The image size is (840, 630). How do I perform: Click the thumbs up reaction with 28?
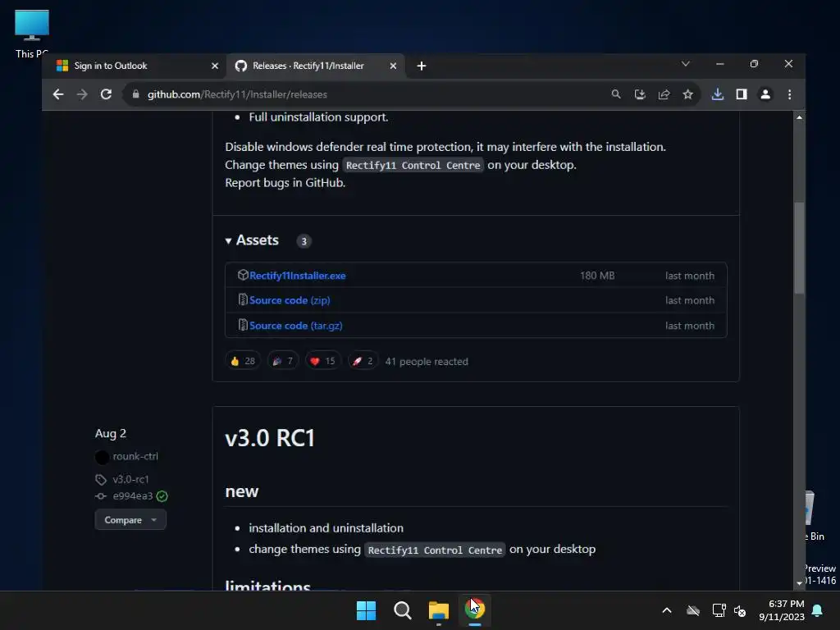point(243,361)
